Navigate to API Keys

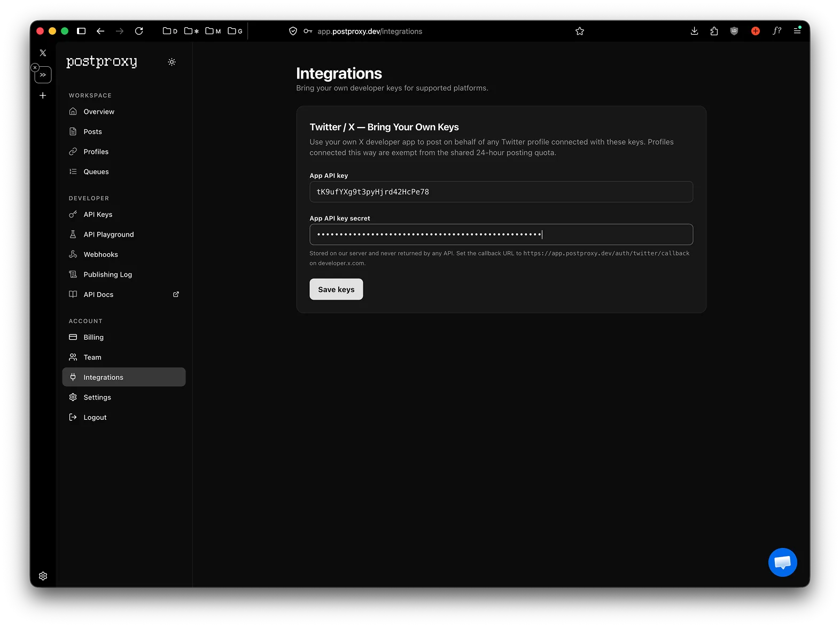(x=124, y=214)
